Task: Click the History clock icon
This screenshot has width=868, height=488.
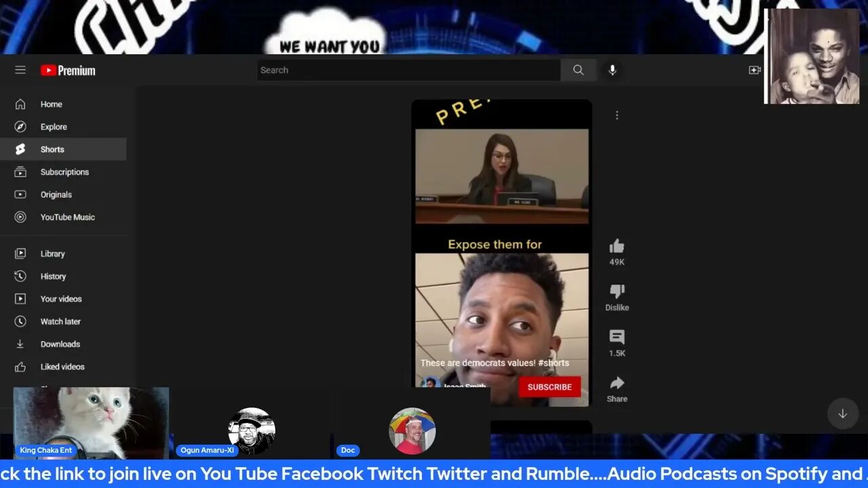Action: pos(20,276)
